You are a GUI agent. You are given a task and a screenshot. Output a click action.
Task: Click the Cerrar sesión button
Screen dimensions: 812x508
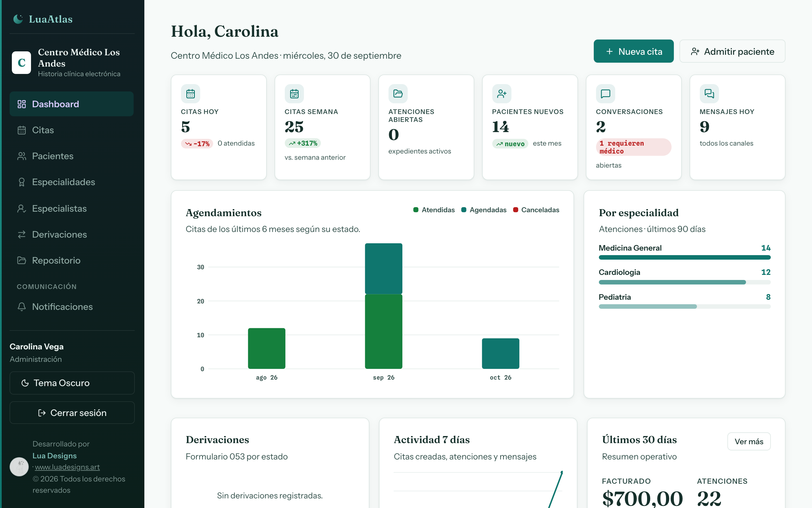point(72,413)
